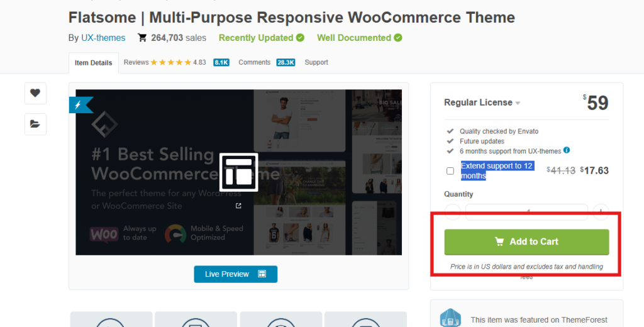Viewport: 644px width, 327px height.
Task: Open the Live Preview button
Action: point(235,274)
